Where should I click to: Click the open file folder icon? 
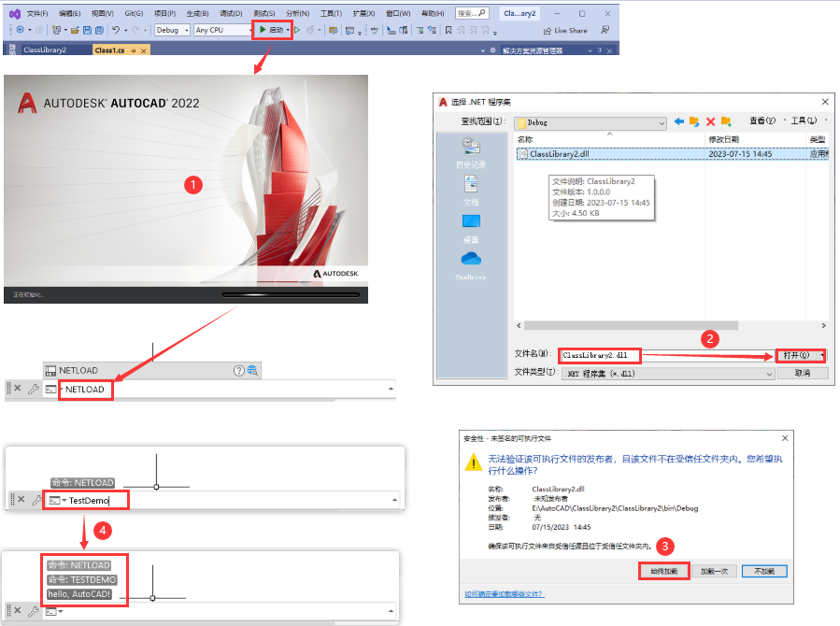[x=75, y=30]
